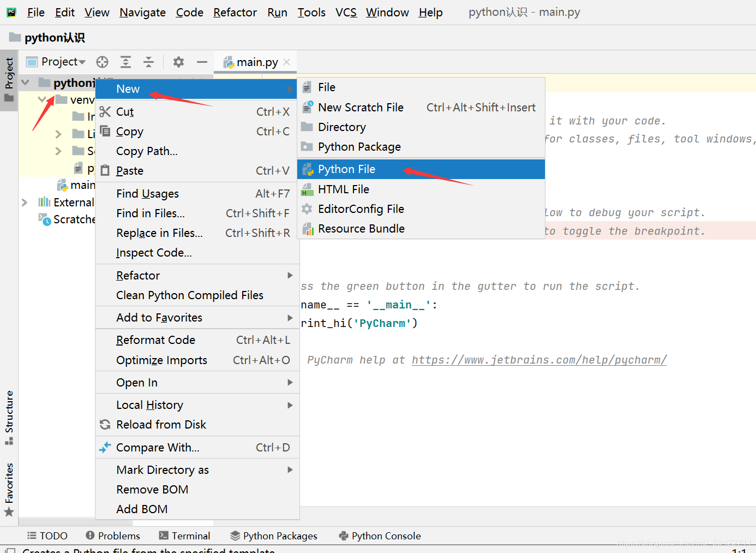
Task: Expand the Local History submenu arrow
Action: [290, 405]
